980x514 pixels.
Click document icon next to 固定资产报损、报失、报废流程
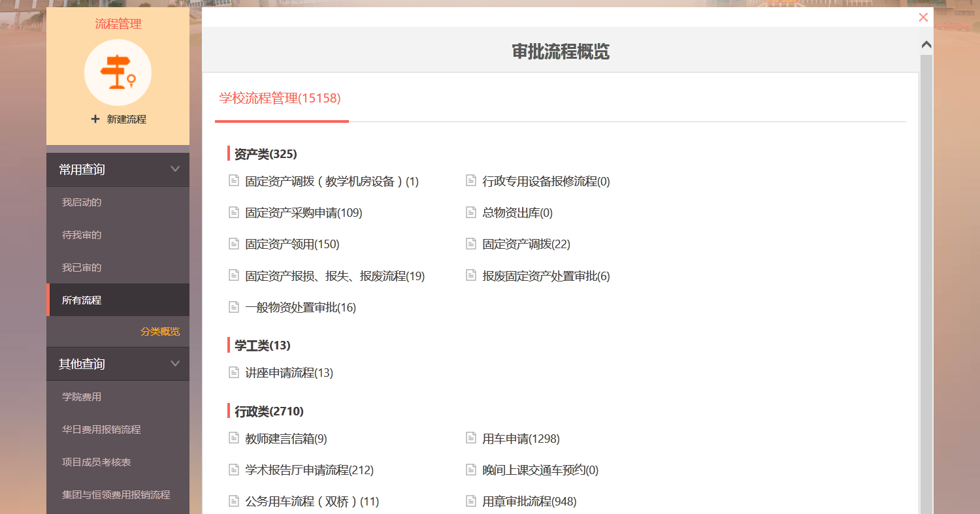pyautogui.click(x=234, y=275)
